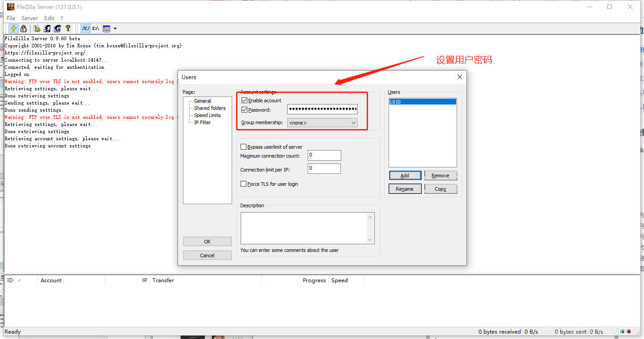
Task: Select IP Filter page
Action: click(x=202, y=122)
